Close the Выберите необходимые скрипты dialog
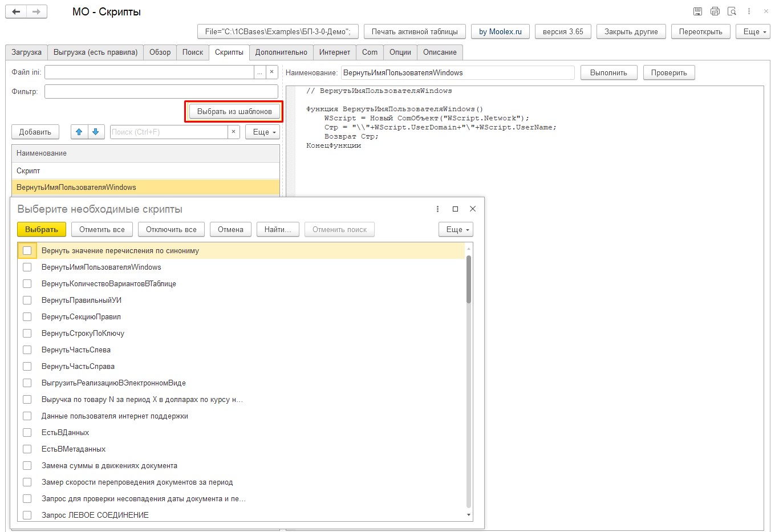The image size is (775, 532). pyautogui.click(x=472, y=209)
